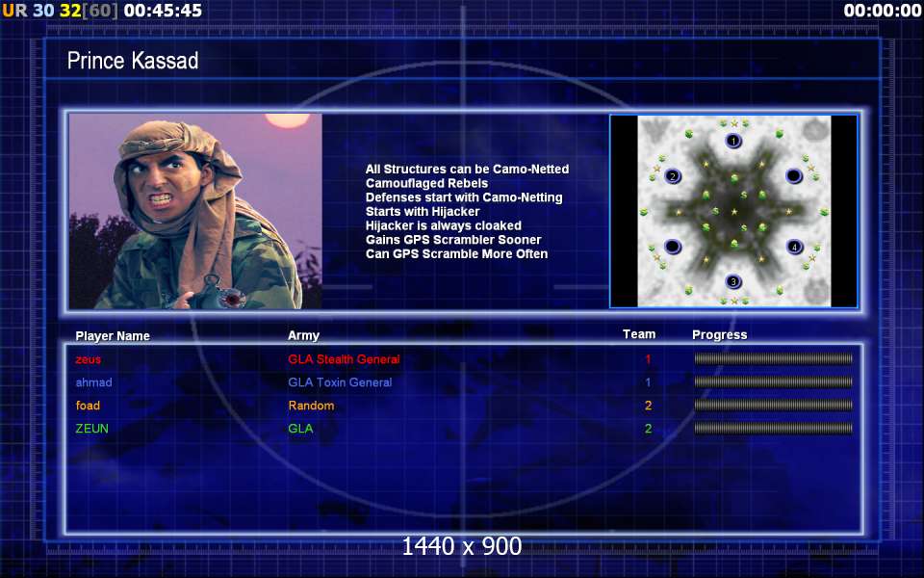Click start position 3 marker on the map
The height and width of the screenshot is (578, 924).
point(733,281)
